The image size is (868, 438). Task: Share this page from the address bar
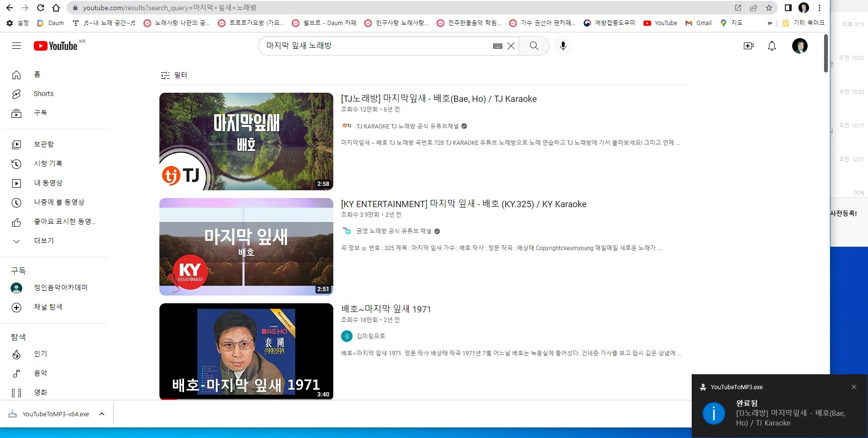click(x=754, y=8)
